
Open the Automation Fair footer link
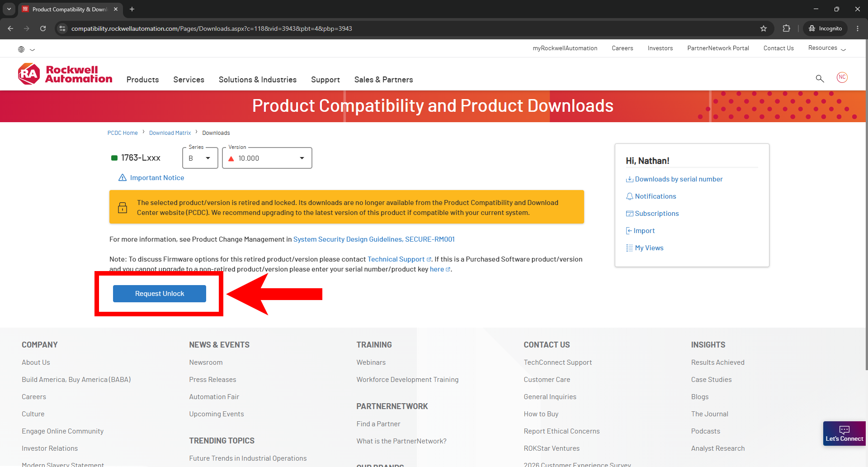click(214, 397)
